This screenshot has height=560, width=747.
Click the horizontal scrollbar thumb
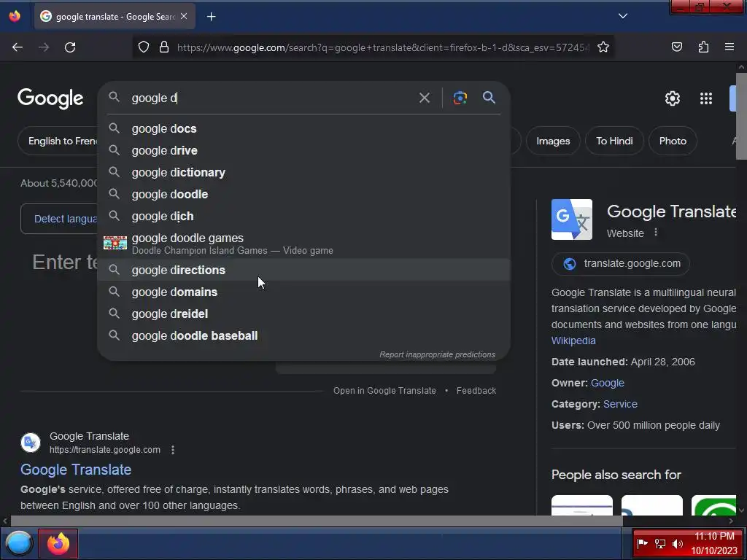click(317, 521)
